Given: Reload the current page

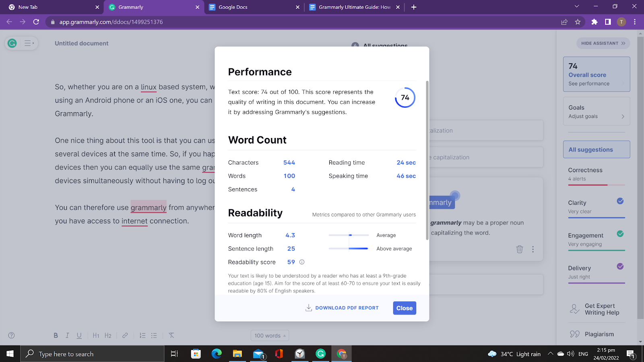Looking at the screenshot, I should pyautogui.click(x=36, y=22).
